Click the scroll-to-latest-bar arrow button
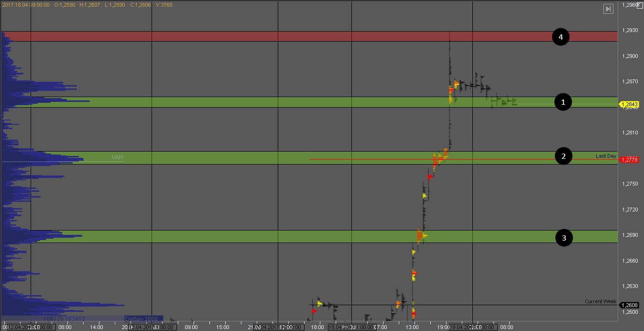This screenshot has width=644, height=331. click(x=608, y=9)
